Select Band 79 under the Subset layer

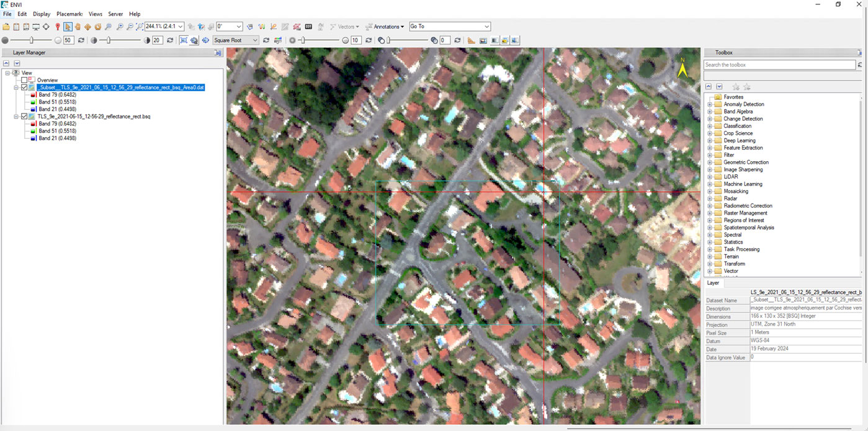tap(57, 95)
